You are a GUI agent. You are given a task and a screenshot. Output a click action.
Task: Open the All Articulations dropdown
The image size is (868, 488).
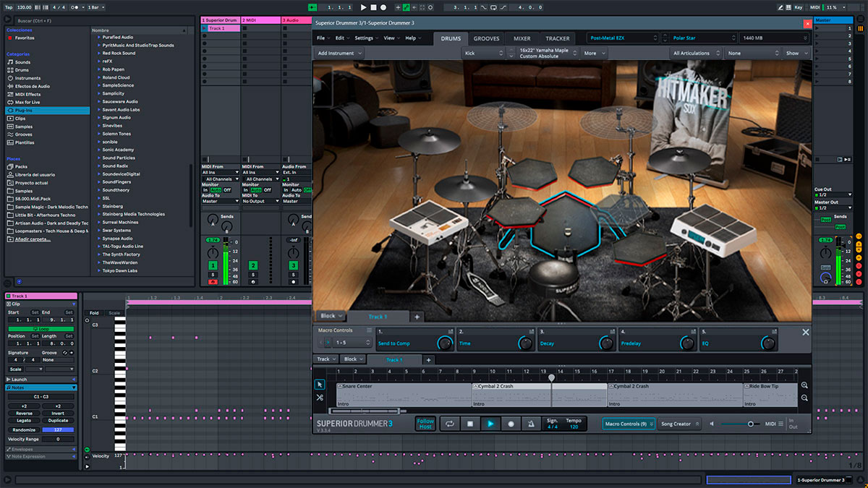tap(697, 53)
